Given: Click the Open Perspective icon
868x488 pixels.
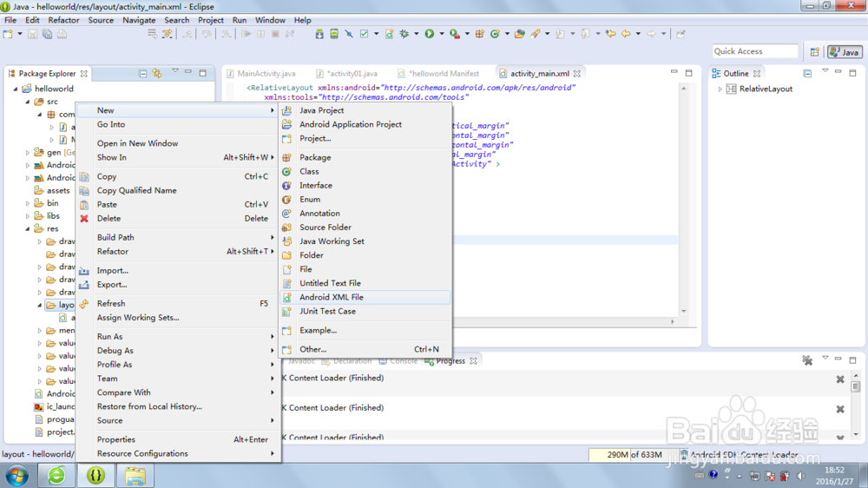Looking at the screenshot, I should pos(814,52).
